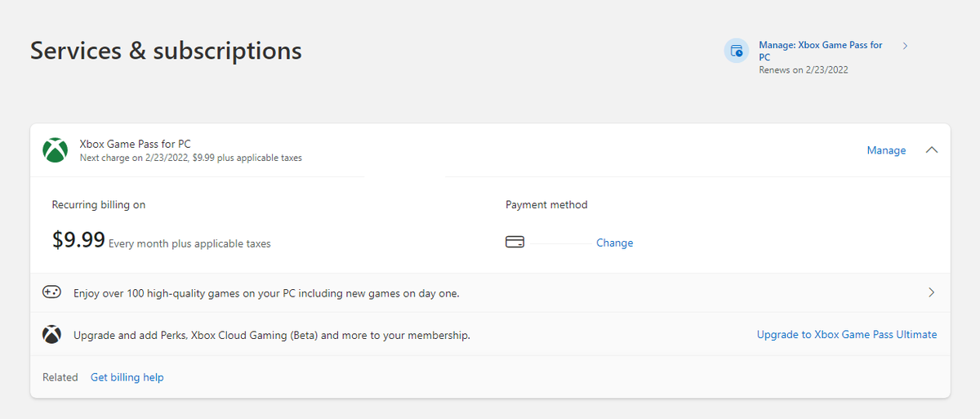Open Manage: Xbox Game Pass for PC shortcut
The image size is (980, 419).
point(821,51)
